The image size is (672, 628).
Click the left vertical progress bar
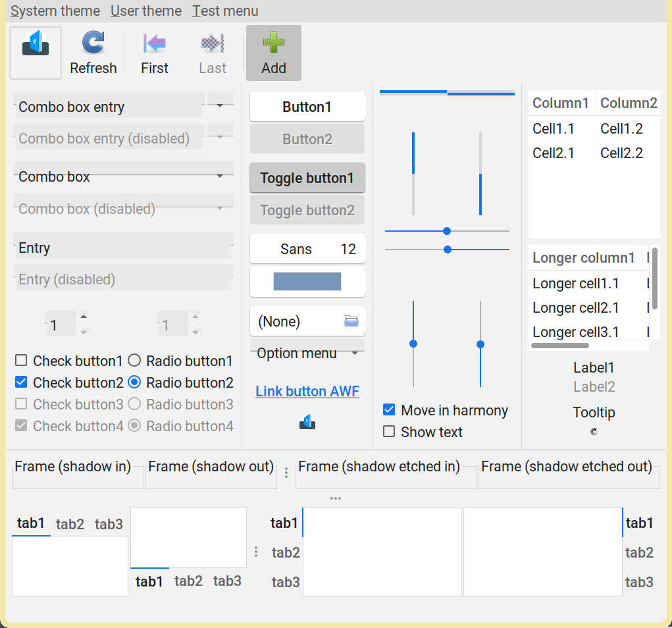[x=413, y=174]
